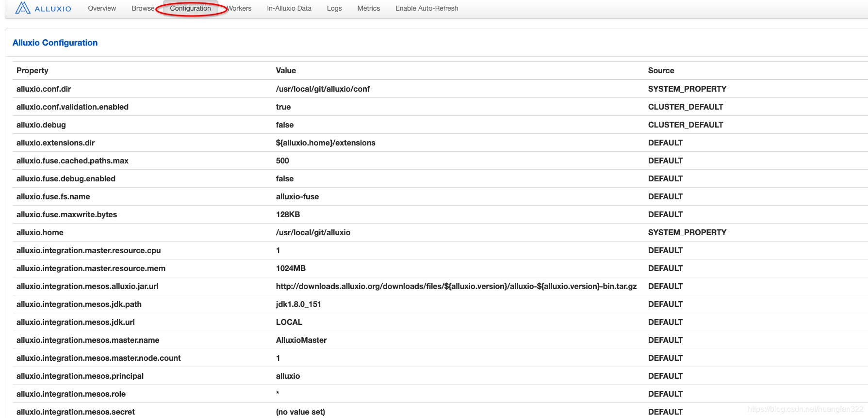Click the Property column header
The height and width of the screenshot is (418, 868).
[33, 70]
